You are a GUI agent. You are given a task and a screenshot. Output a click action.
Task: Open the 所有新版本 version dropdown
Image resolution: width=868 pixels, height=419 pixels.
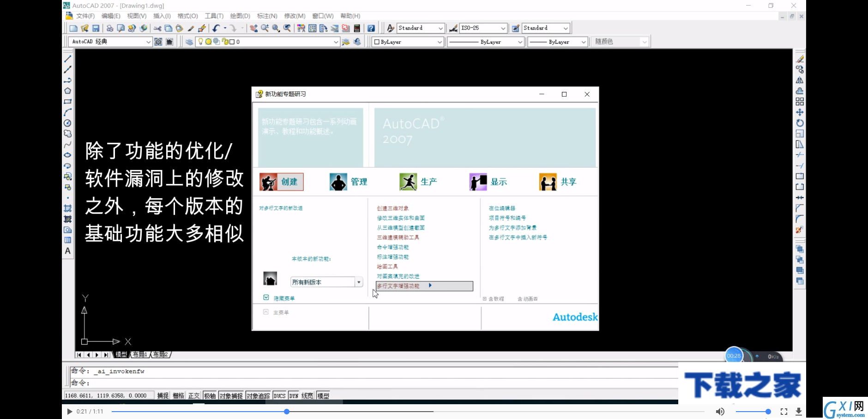(327, 282)
